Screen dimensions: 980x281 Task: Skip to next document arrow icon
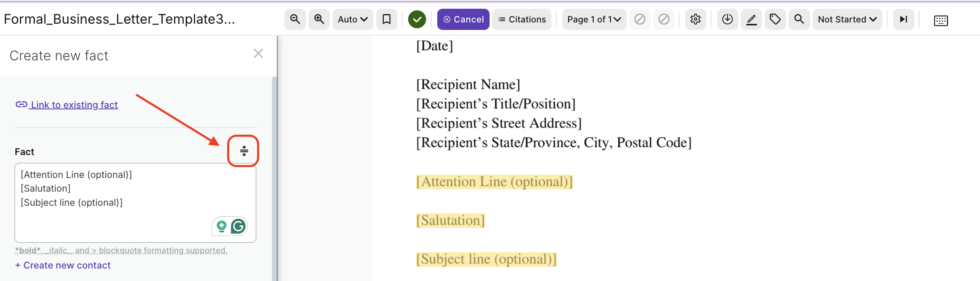pyautogui.click(x=904, y=19)
